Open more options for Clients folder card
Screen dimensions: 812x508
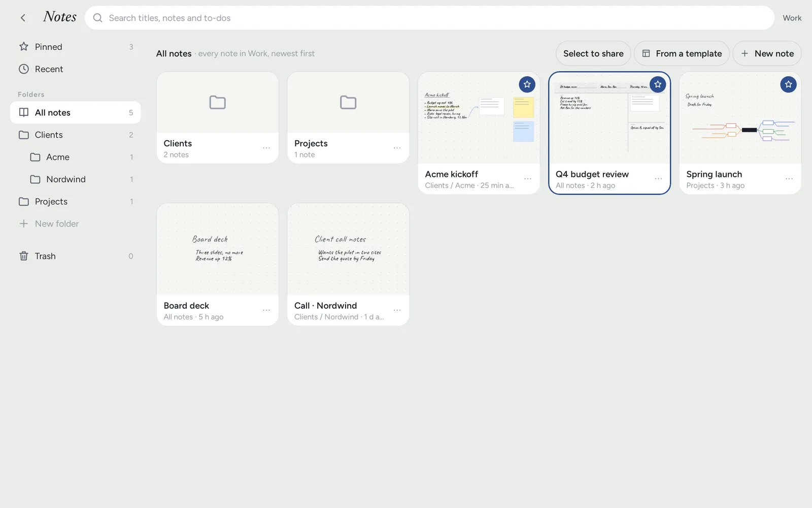[266, 148]
